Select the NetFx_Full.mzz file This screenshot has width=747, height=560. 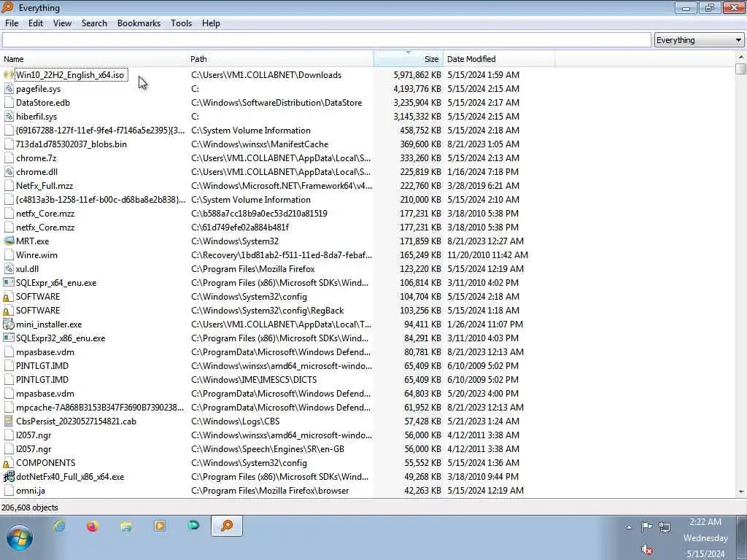44,186
